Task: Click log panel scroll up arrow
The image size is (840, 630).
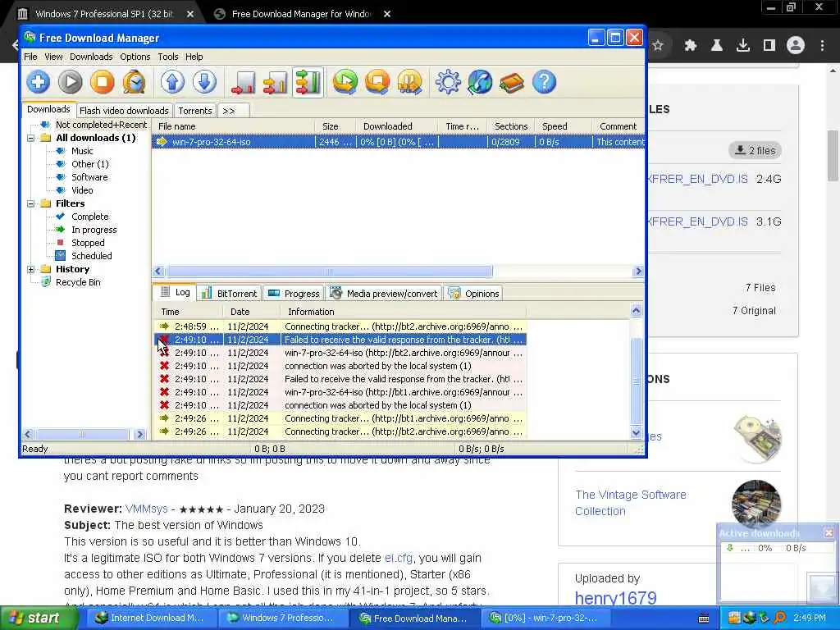Action: 636,311
